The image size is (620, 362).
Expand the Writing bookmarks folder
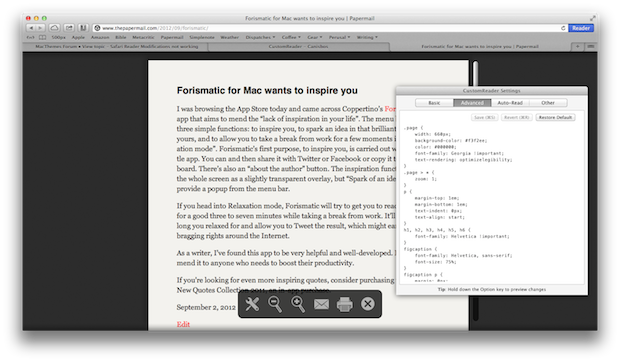[367, 37]
